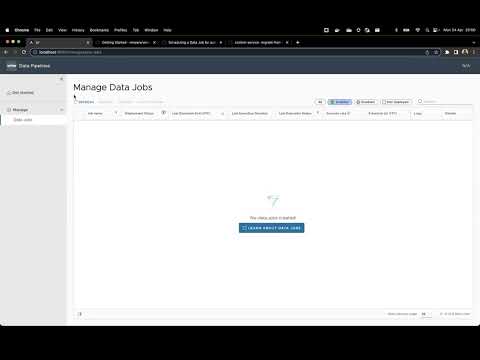Toggle the Enabled filter pill
This screenshot has height=360, width=480.
pos(340,102)
